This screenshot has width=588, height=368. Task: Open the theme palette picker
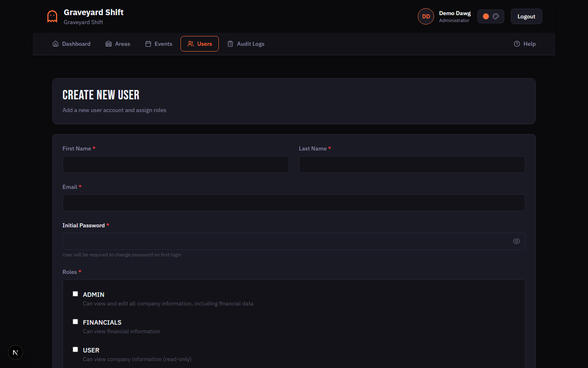(x=495, y=16)
